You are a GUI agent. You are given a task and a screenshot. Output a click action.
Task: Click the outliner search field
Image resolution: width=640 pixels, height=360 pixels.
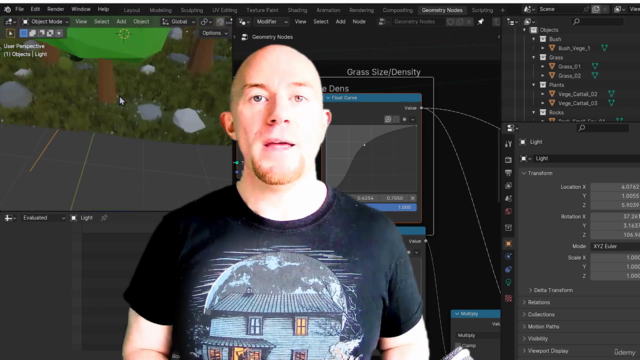[598, 22]
